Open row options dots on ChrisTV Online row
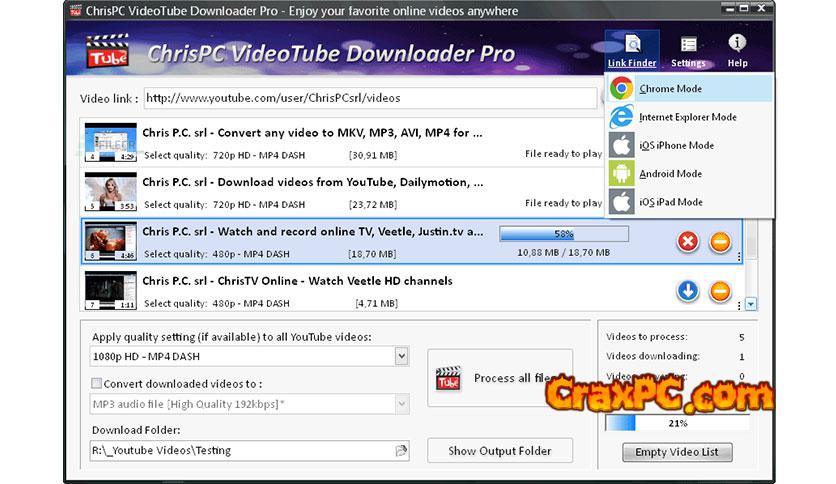Image resolution: width=836 pixels, height=484 pixels. (x=739, y=305)
